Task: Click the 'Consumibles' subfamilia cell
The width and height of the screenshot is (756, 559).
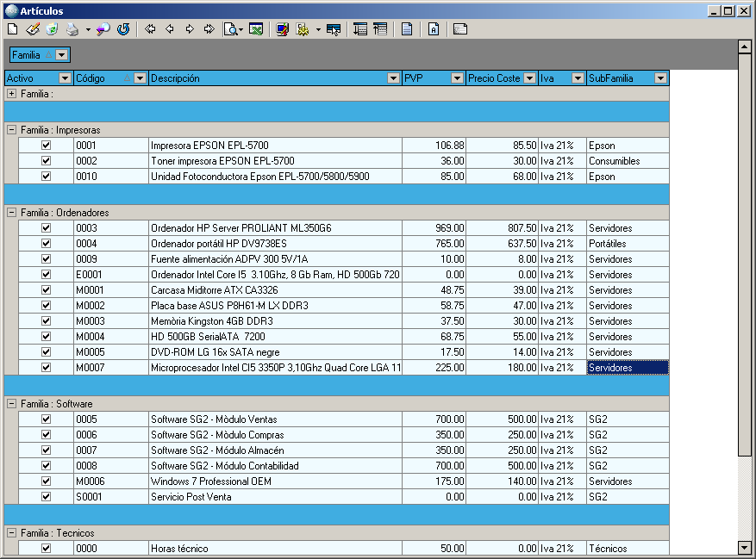Action: tap(628, 160)
